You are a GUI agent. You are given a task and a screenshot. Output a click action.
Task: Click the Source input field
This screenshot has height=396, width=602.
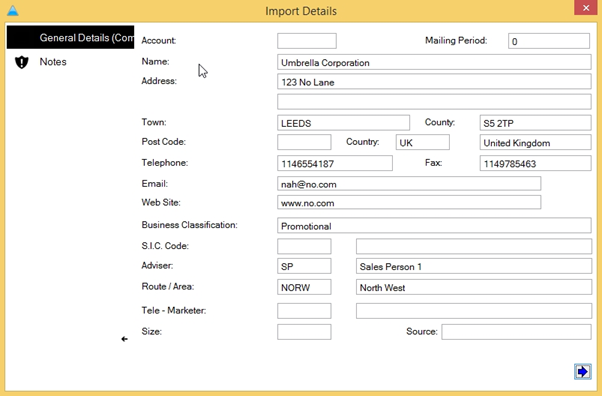[x=516, y=332]
